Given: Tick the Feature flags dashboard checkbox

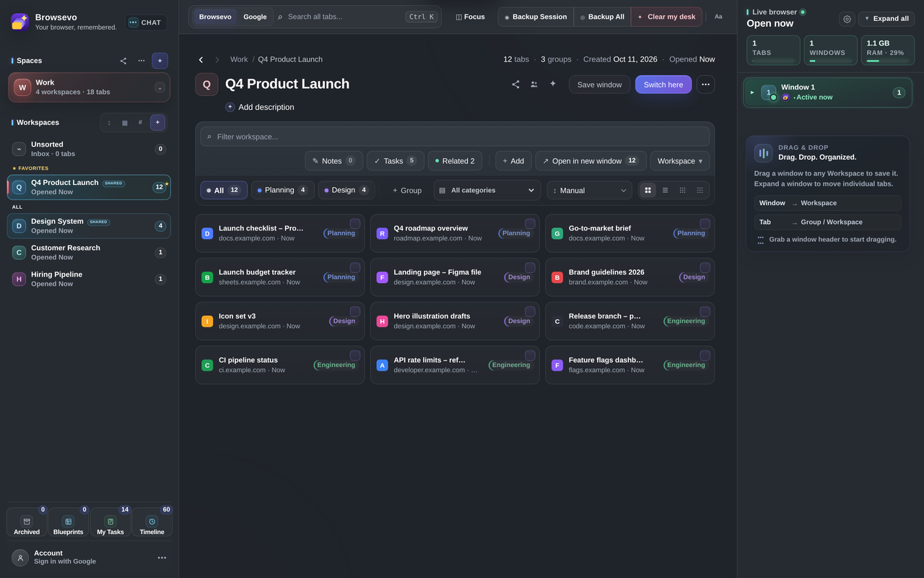Looking at the screenshot, I should coord(705,355).
